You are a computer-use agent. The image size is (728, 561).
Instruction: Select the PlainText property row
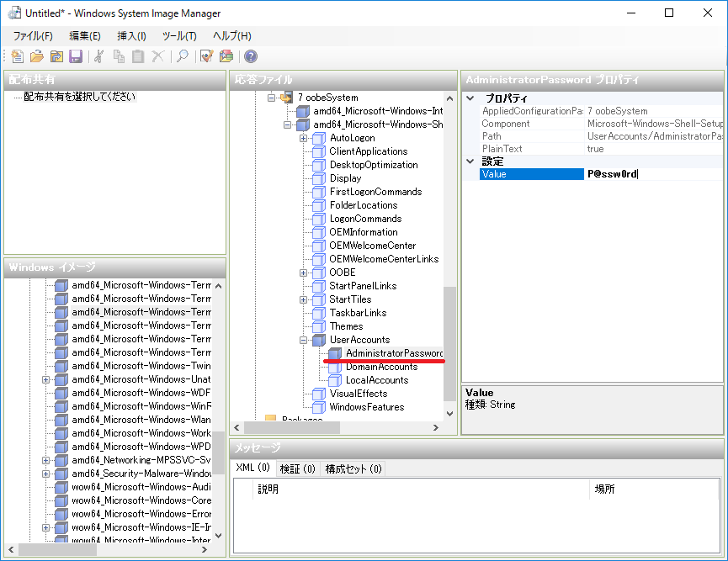click(x=602, y=149)
